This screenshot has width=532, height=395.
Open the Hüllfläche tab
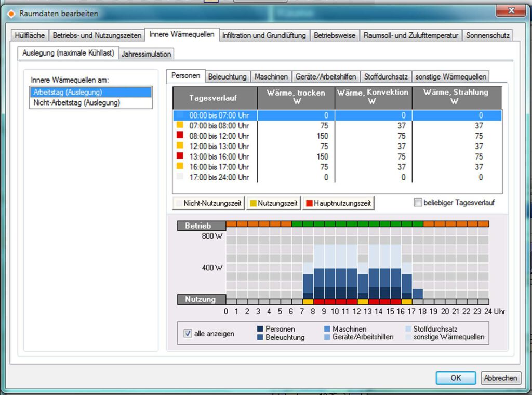[x=30, y=35]
